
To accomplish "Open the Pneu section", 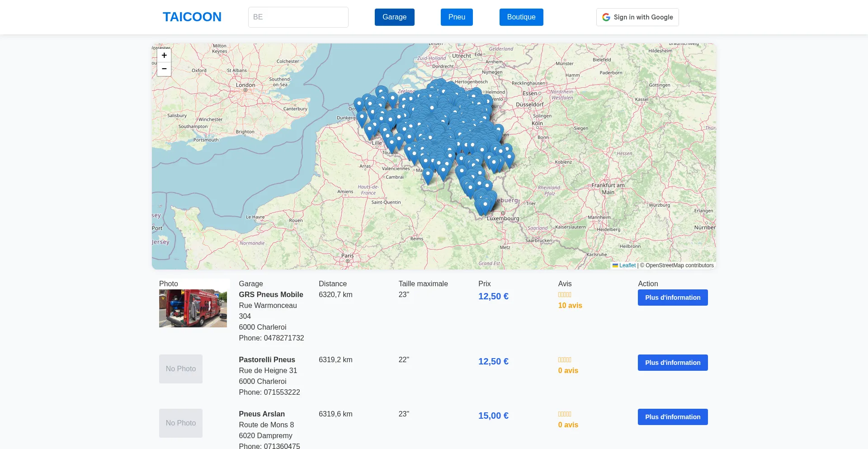I will click(457, 17).
